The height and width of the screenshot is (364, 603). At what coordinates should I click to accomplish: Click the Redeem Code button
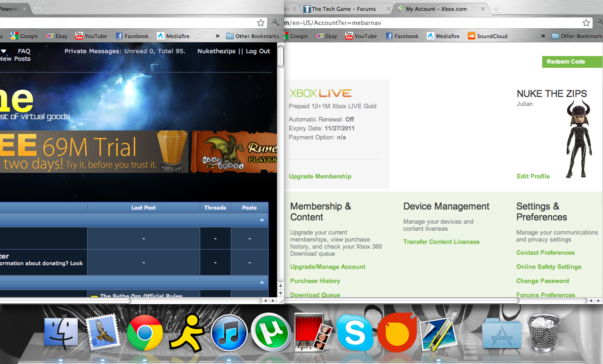tap(572, 62)
